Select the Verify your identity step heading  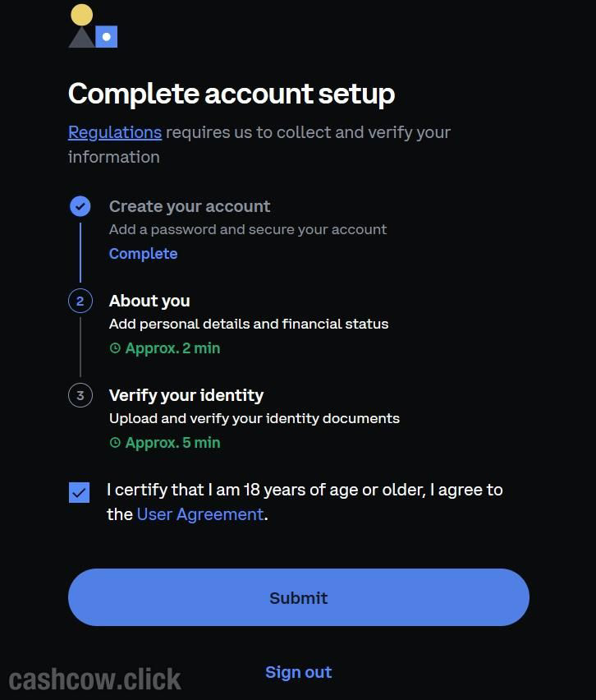186,395
